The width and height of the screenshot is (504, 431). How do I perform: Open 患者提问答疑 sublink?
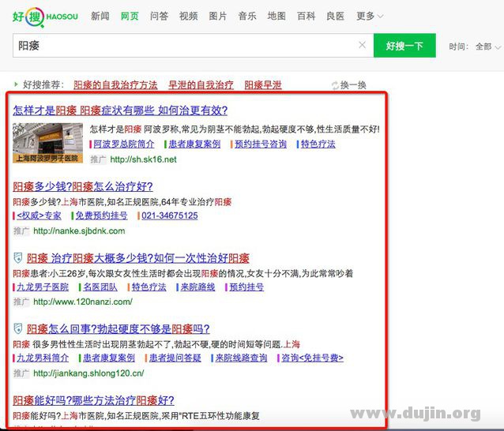click(x=175, y=358)
